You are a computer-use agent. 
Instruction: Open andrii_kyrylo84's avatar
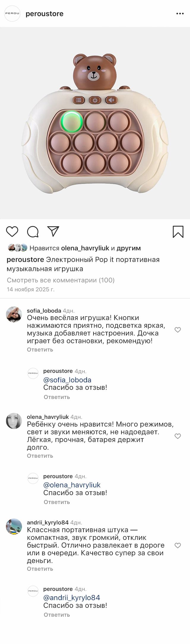(14, 527)
